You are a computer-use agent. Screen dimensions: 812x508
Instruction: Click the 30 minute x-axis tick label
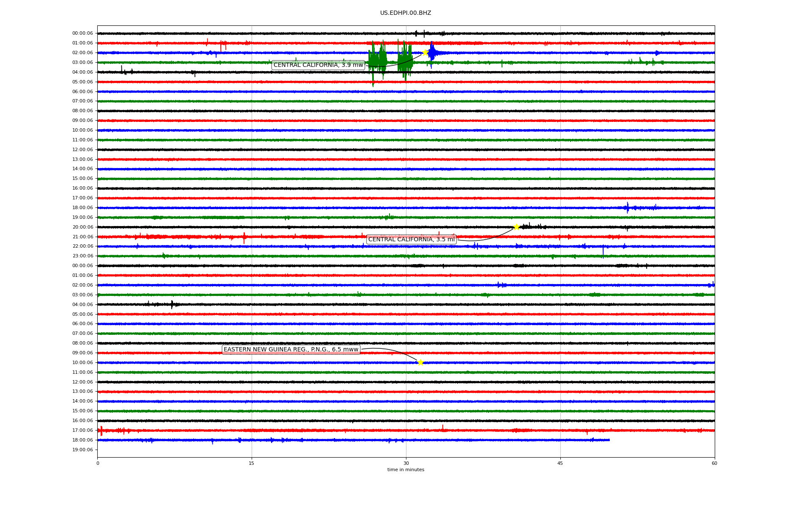pyautogui.click(x=406, y=463)
